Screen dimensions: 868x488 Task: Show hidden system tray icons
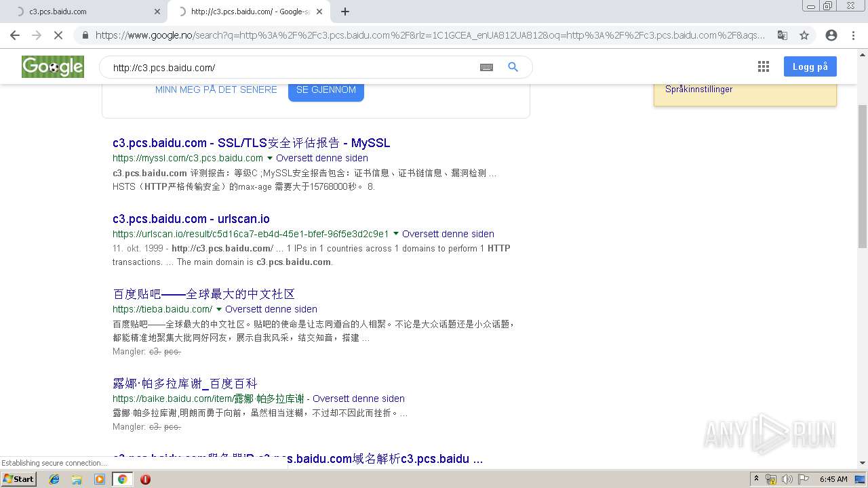(x=756, y=479)
